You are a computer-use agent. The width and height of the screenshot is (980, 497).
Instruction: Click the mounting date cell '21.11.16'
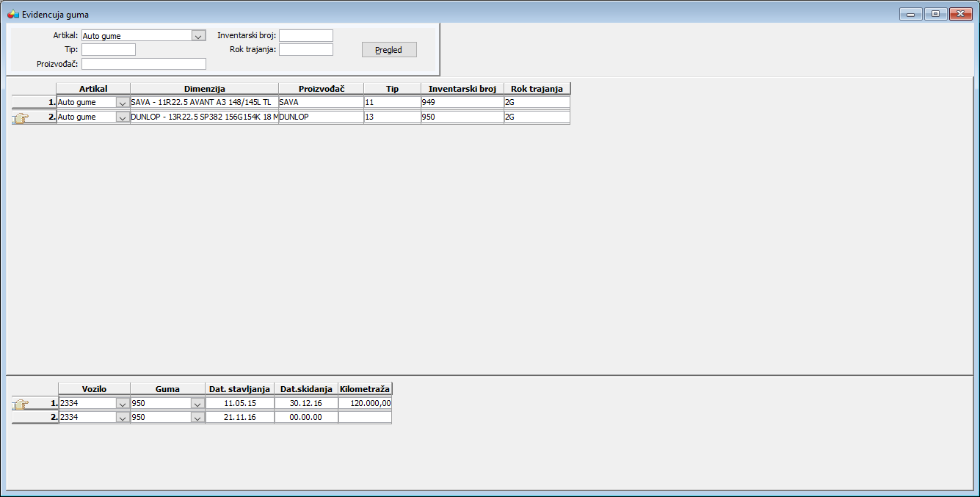pyautogui.click(x=240, y=417)
